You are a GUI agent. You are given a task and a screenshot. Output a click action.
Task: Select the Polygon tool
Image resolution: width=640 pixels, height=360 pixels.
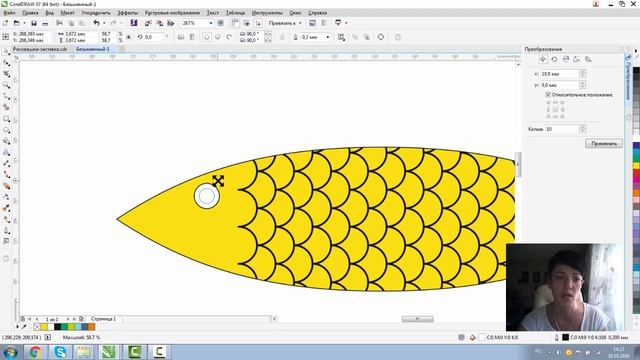coord(6,141)
